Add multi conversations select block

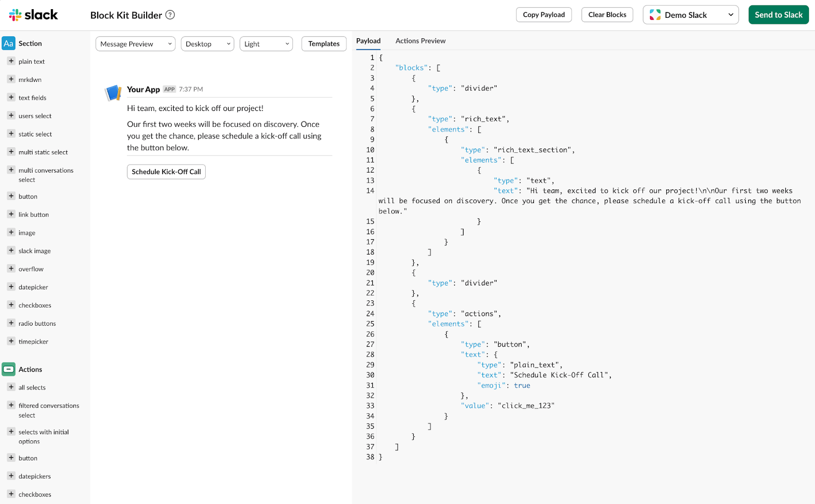(x=11, y=170)
